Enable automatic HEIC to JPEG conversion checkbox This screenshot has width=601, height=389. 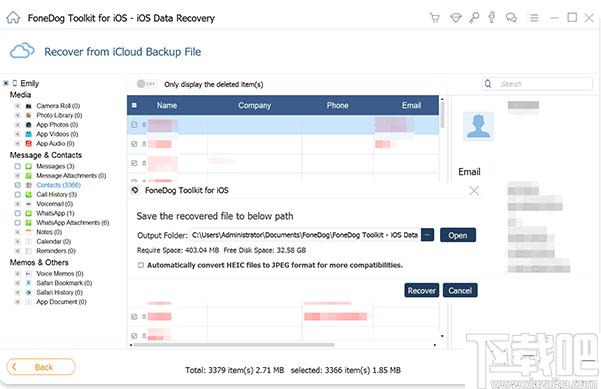pos(141,265)
